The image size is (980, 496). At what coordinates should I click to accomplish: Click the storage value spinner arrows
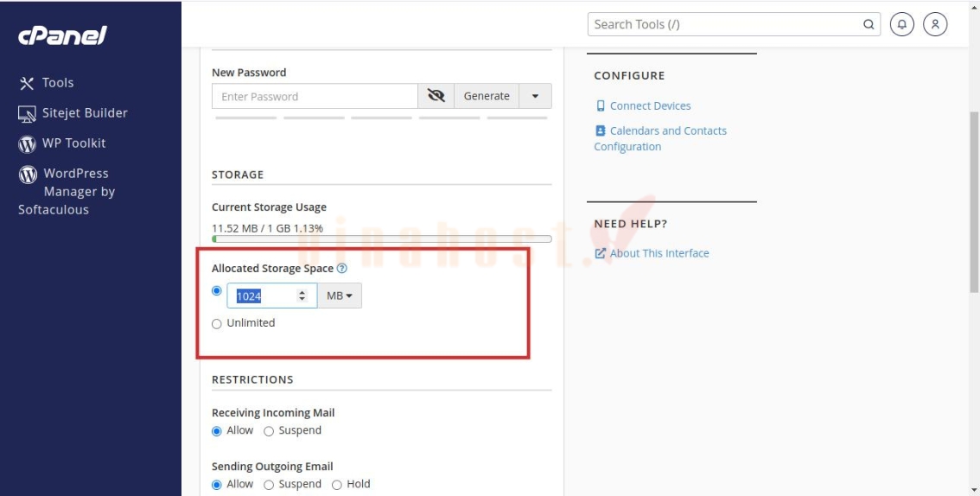click(302, 296)
